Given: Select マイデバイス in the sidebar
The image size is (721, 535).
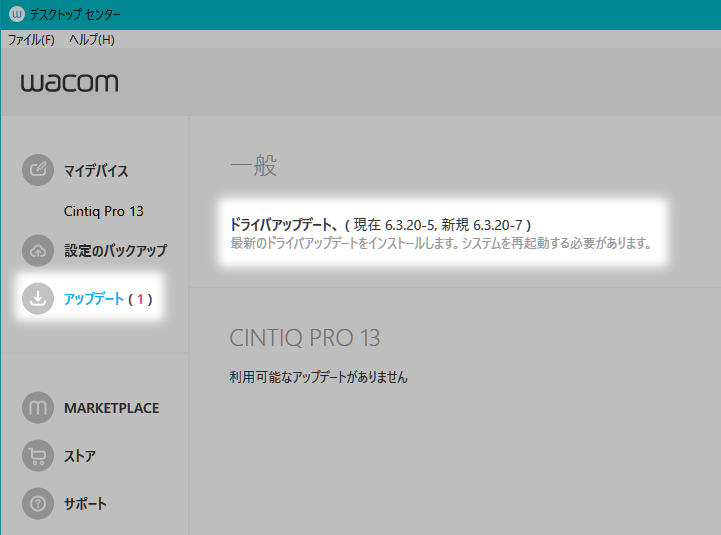Looking at the screenshot, I should [x=96, y=171].
